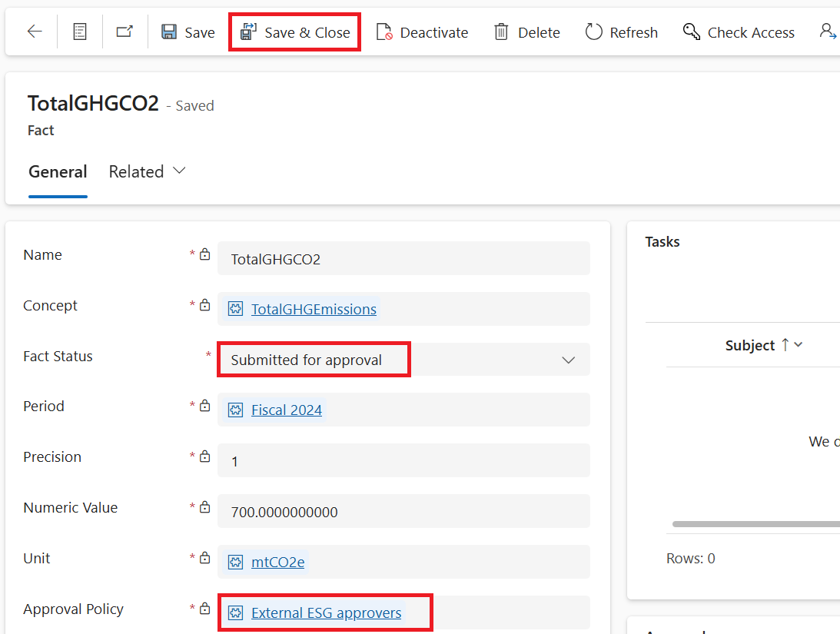840x634 pixels.
Task: Click the lock icon beside Name
Action: 204,254
